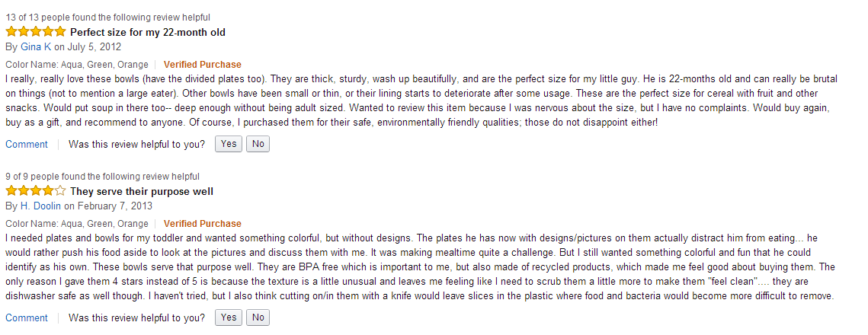
Task: Comment on H. Doolin's review
Action: [27, 317]
